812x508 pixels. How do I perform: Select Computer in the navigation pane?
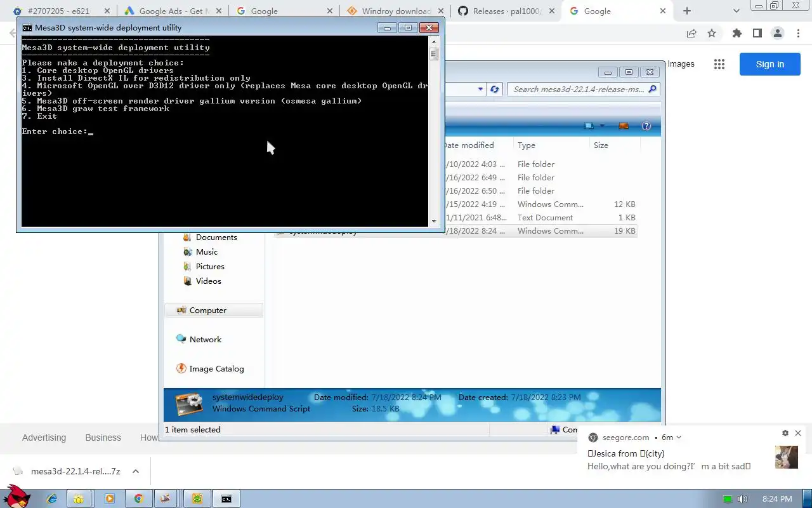click(214, 311)
